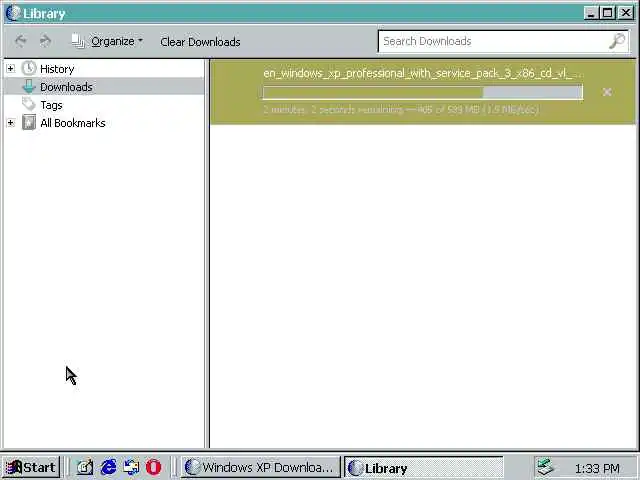Click the remaining time status text

click(x=401, y=109)
